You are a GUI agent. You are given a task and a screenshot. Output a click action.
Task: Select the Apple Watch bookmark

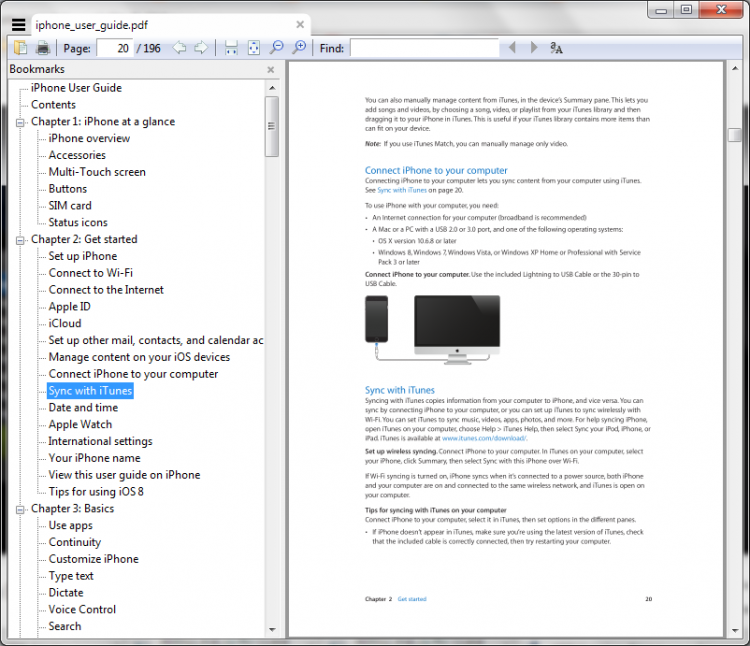[80, 425]
